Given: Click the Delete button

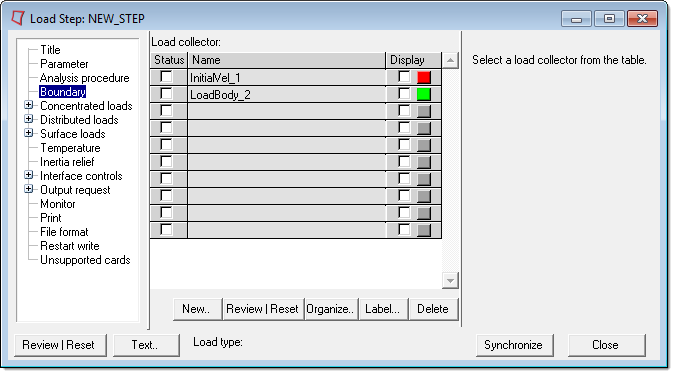Looking at the screenshot, I should (433, 309).
